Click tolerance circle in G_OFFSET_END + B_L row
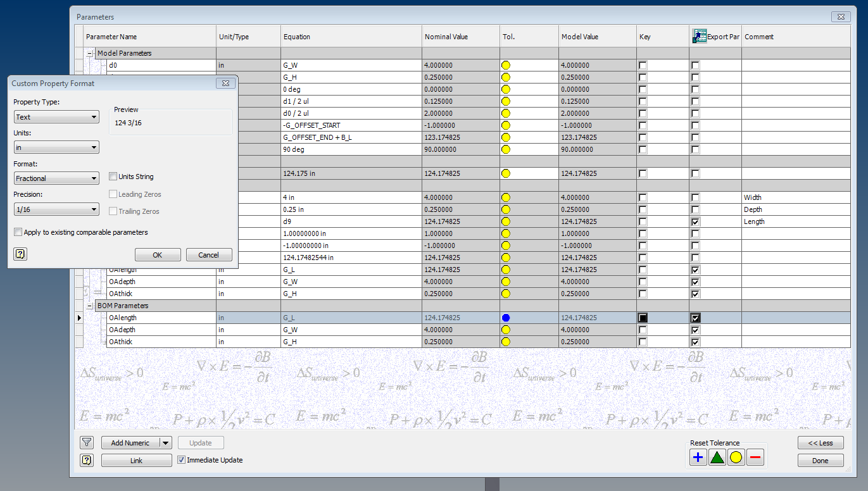This screenshot has height=491, width=868. tap(505, 137)
